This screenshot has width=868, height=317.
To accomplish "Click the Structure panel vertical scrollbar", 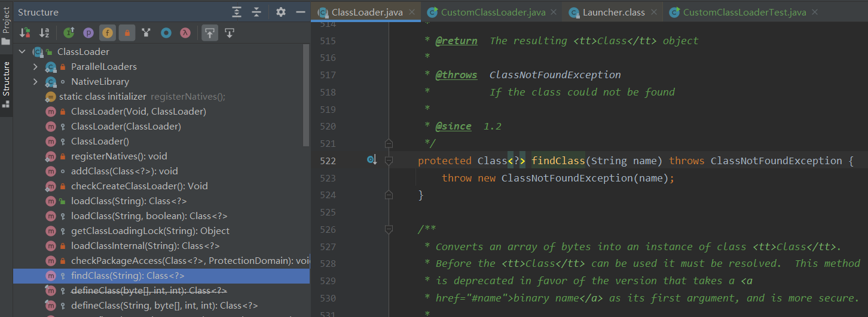I will [307, 96].
